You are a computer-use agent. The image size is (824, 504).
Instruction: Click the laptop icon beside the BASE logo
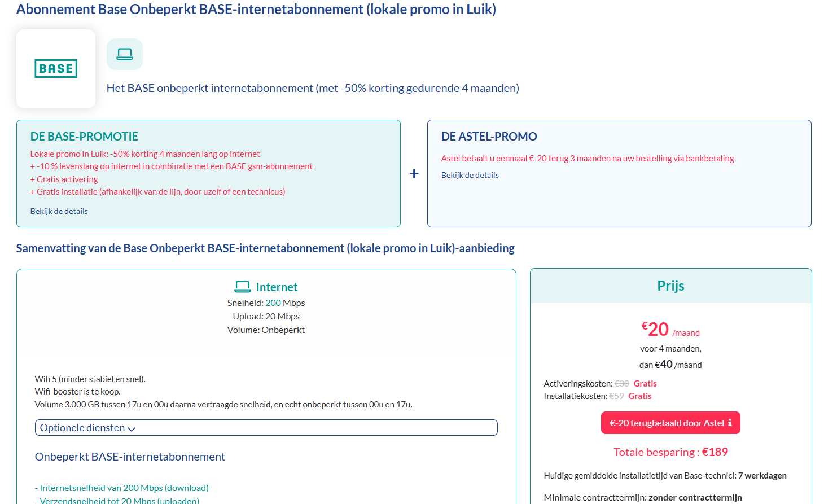coord(125,54)
